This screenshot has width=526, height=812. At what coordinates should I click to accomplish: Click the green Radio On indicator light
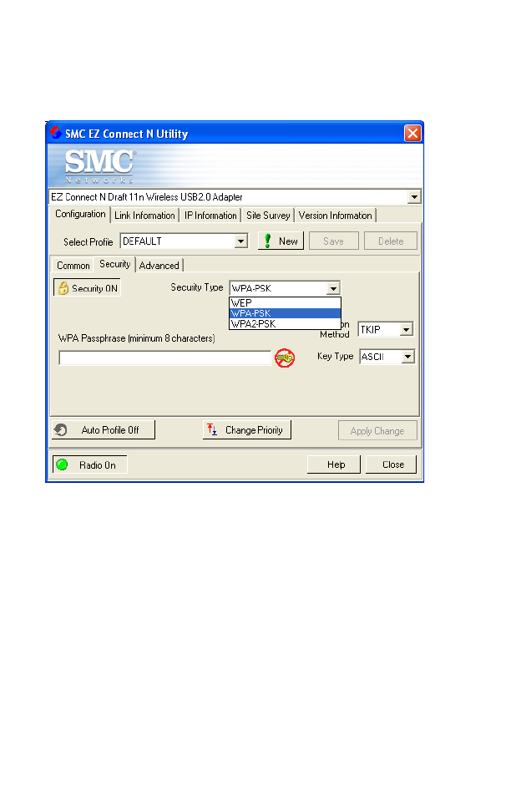tap(62, 464)
